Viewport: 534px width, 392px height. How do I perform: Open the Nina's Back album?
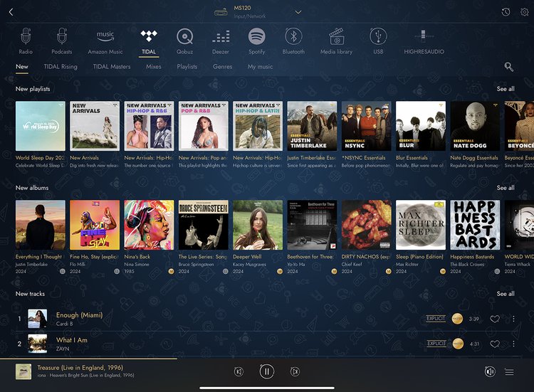(x=150, y=225)
